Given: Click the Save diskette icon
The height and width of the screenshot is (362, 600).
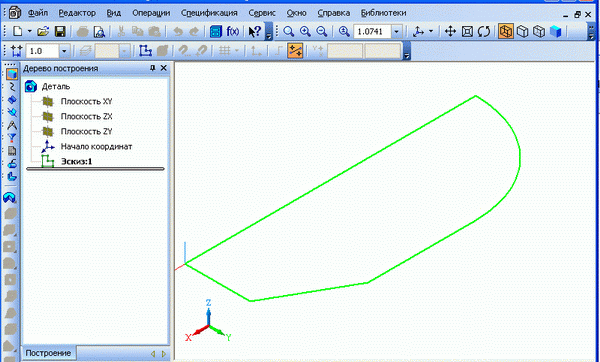Looking at the screenshot, I should [60, 31].
